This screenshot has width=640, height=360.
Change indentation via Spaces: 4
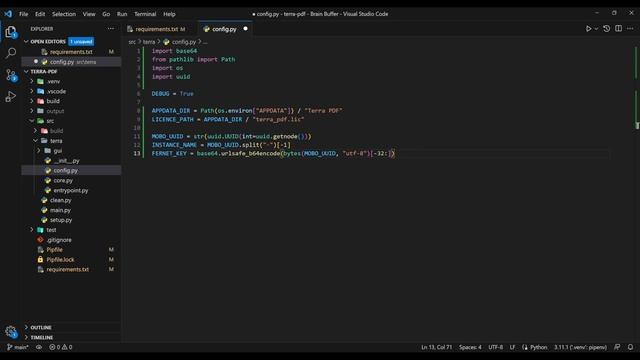click(x=470, y=347)
